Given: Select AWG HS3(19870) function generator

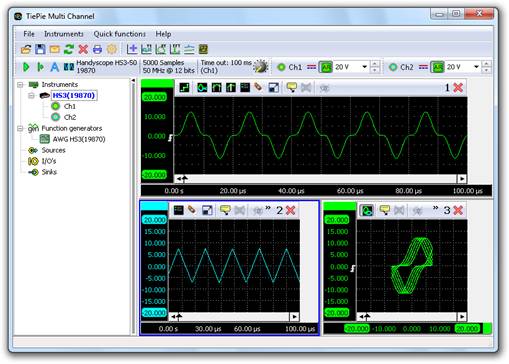Looking at the screenshot, I should coord(79,139).
